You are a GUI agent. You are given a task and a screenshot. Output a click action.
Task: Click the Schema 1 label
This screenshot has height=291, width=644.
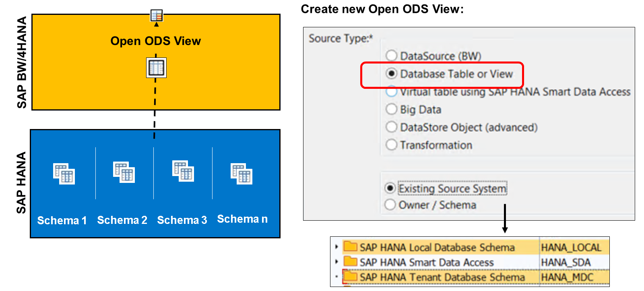pos(62,220)
